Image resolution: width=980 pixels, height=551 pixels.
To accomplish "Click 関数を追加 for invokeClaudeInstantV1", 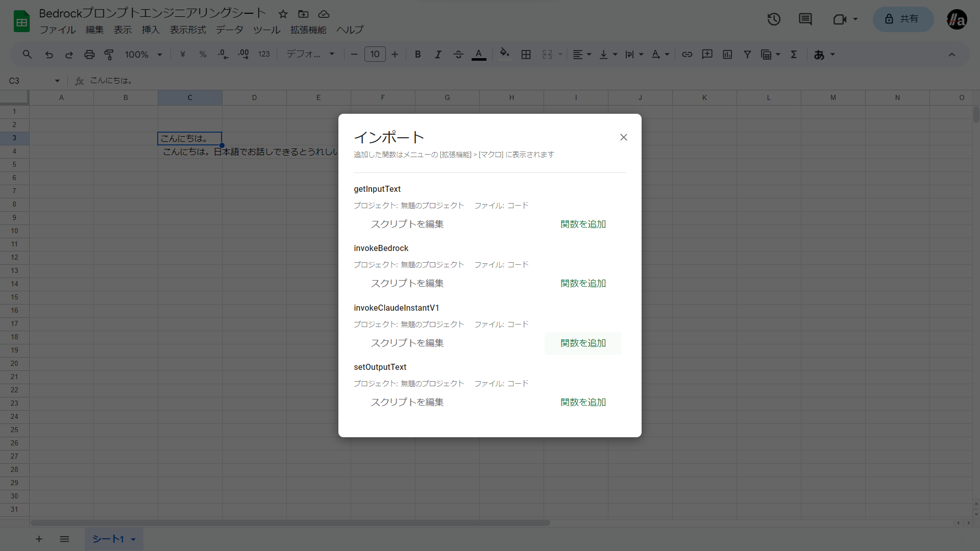I will tap(583, 343).
